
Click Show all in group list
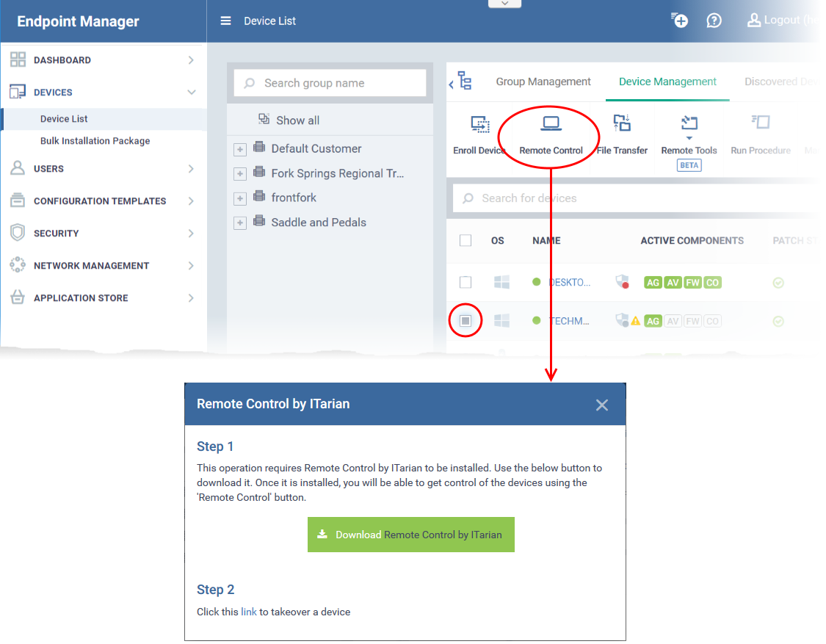(297, 120)
